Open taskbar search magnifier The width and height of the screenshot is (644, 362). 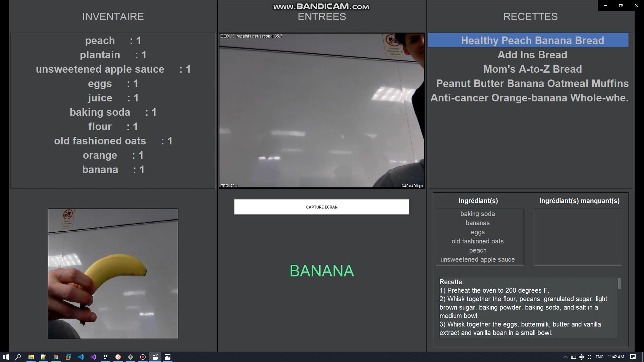click(x=18, y=357)
